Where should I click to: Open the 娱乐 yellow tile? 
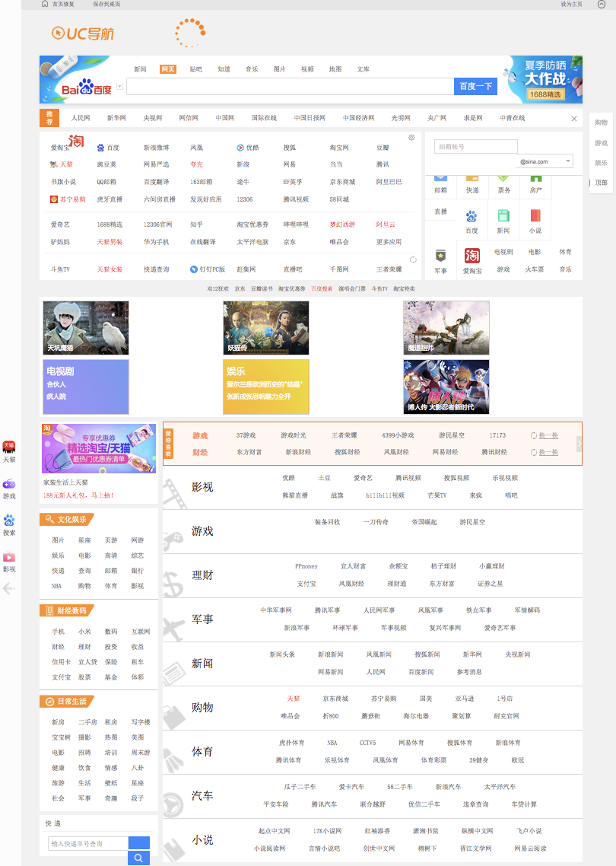coord(266,387)
